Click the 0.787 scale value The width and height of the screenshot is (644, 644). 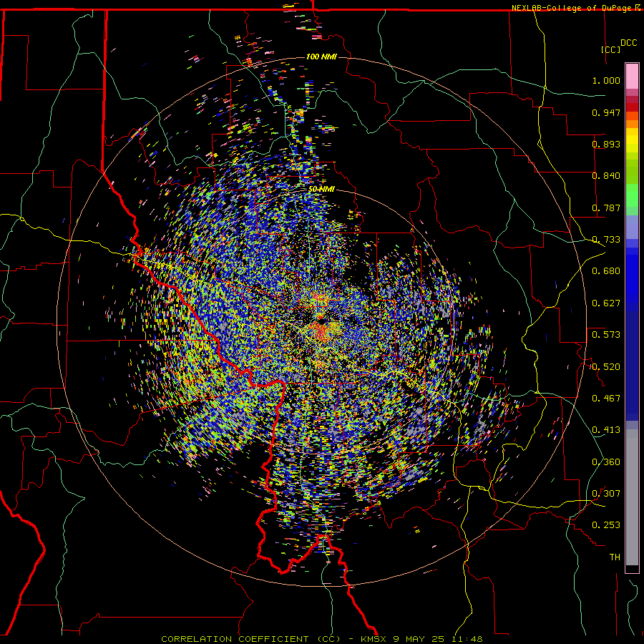point(606,208)
